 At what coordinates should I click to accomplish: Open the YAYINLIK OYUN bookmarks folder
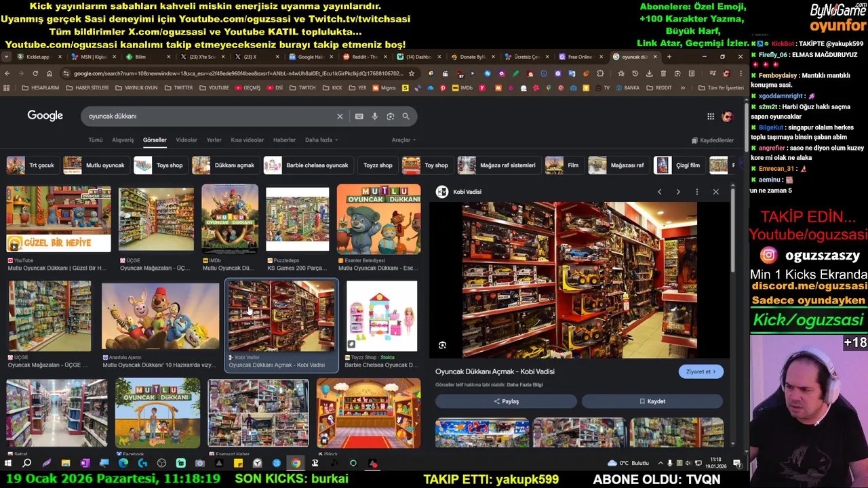point(137,88)
